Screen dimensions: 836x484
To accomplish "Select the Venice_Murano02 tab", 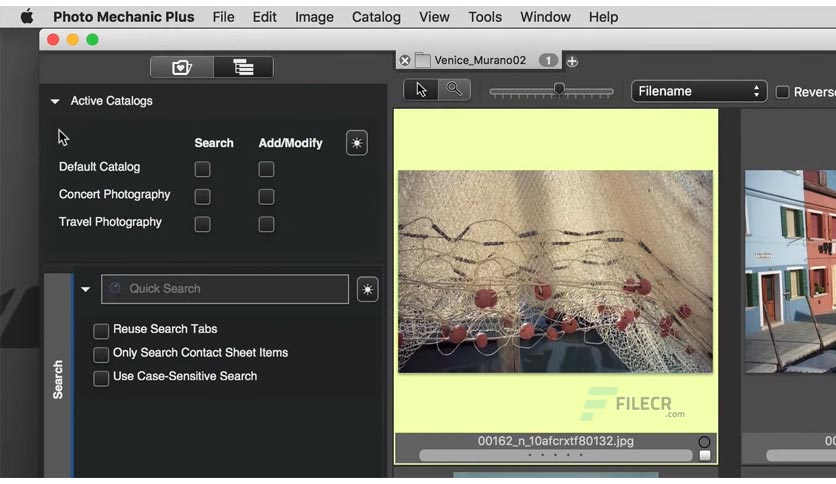I will (480, 60).
